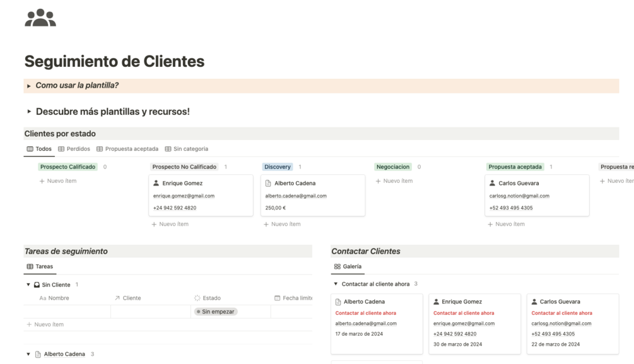The width and height of the screenshot is (634, 364).
Task: Open Alberto Cadena group link in Tareas
Action: [64, 355]
